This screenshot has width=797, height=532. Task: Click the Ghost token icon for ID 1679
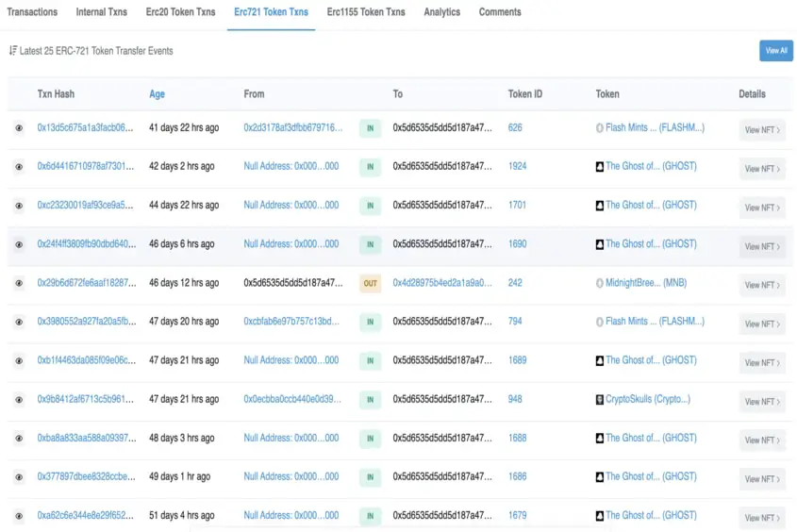click(600, 516)
